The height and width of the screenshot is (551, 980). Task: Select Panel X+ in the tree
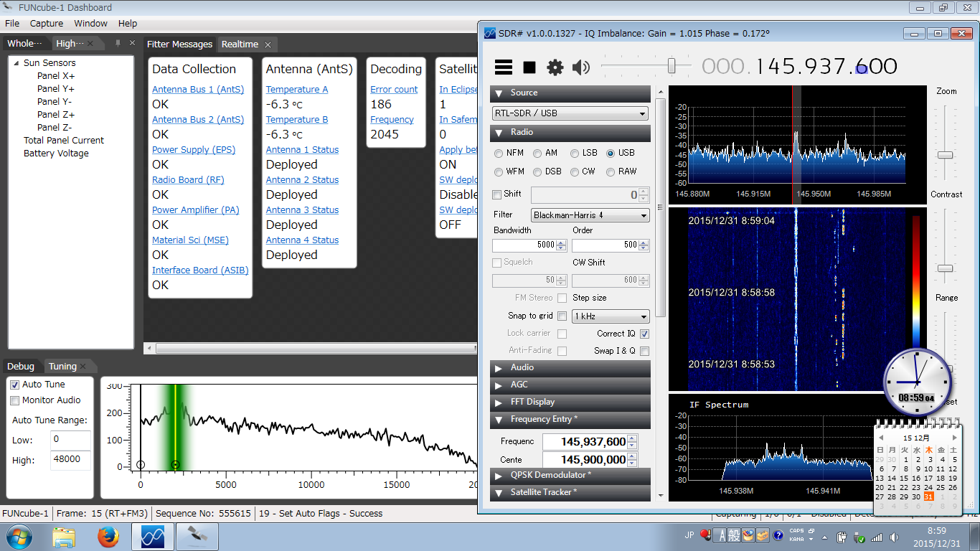(x=56, y=76)
